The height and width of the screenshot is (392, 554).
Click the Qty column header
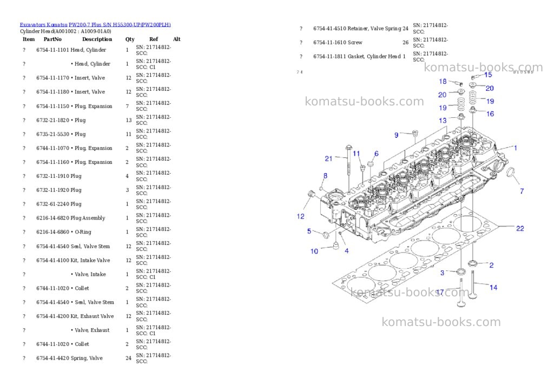point(130,39)
